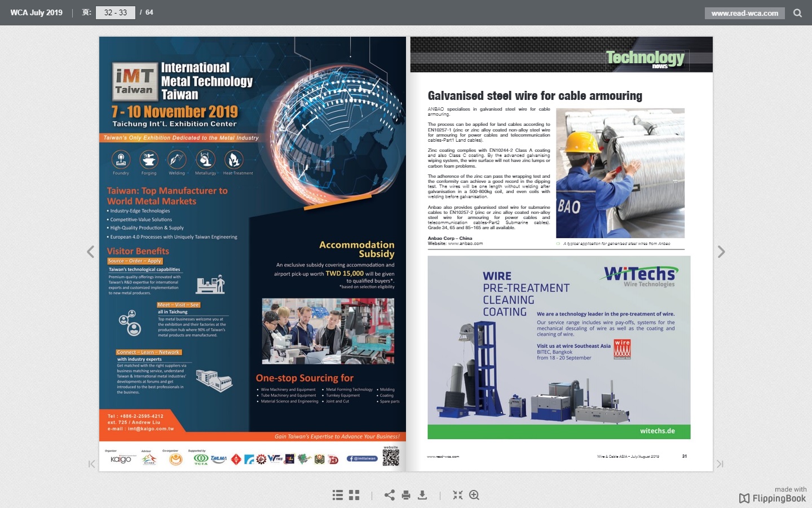
Task: Click '7 - 10 November 2019' date text
Action: 175,112
